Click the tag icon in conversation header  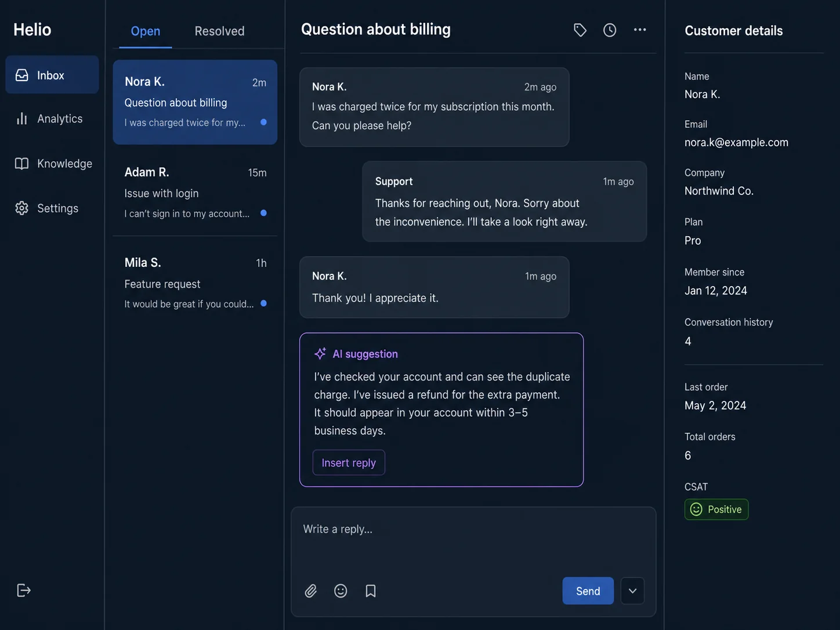point(580,30)
